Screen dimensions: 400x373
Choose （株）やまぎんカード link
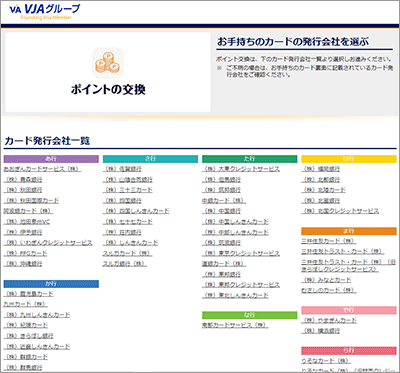coord(329,320)
